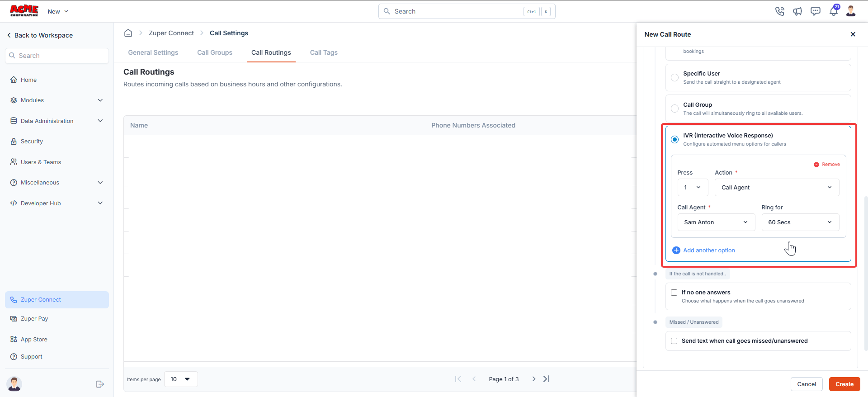Check the If no one answers box

[x=674, y=293]
